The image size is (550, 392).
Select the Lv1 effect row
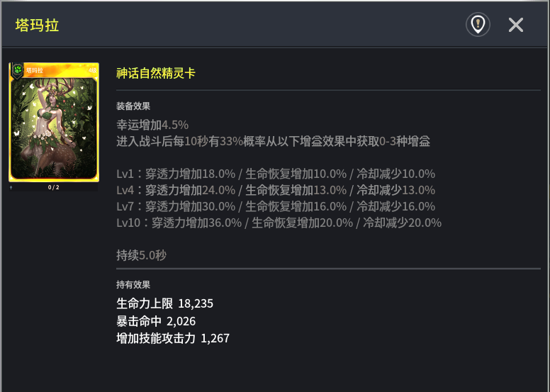click(276, 174)
